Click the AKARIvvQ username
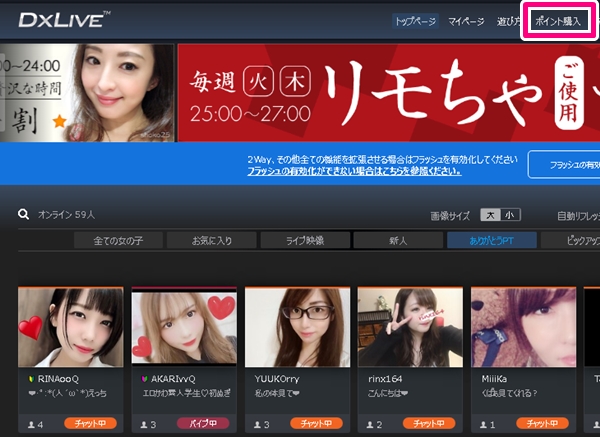The image size is (600, 437). click(x=173, y=379)
